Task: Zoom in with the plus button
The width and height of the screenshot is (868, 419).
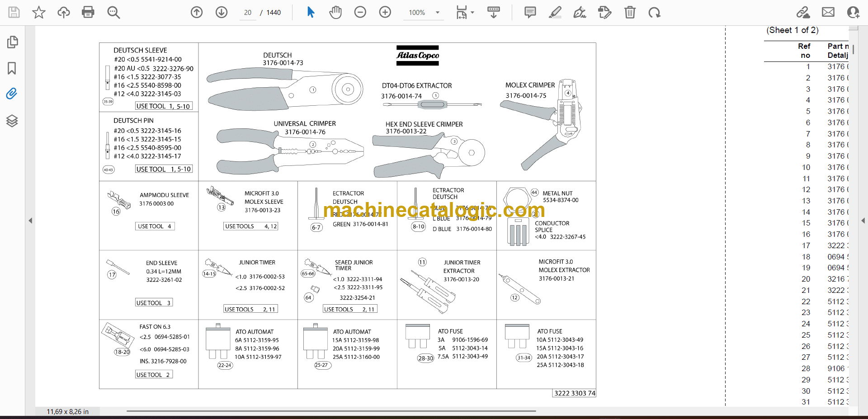Action: [385, 12]
